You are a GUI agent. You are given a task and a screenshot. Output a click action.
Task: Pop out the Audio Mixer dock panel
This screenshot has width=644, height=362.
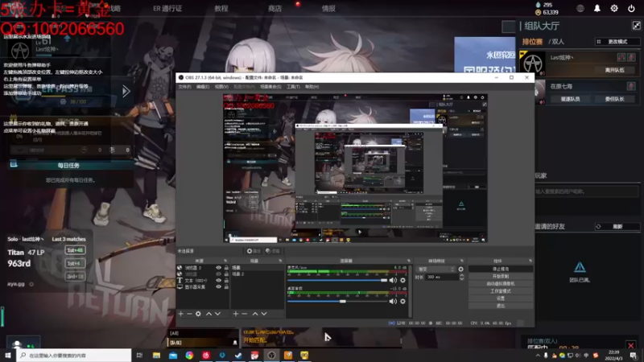(x=409, y=261)
